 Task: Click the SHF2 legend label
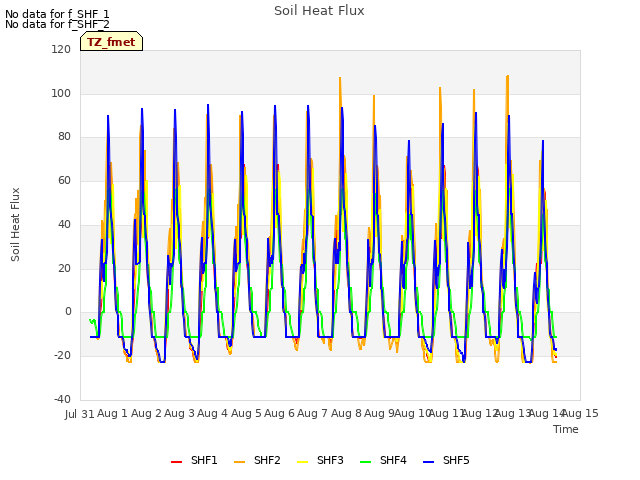pos(267,460)
